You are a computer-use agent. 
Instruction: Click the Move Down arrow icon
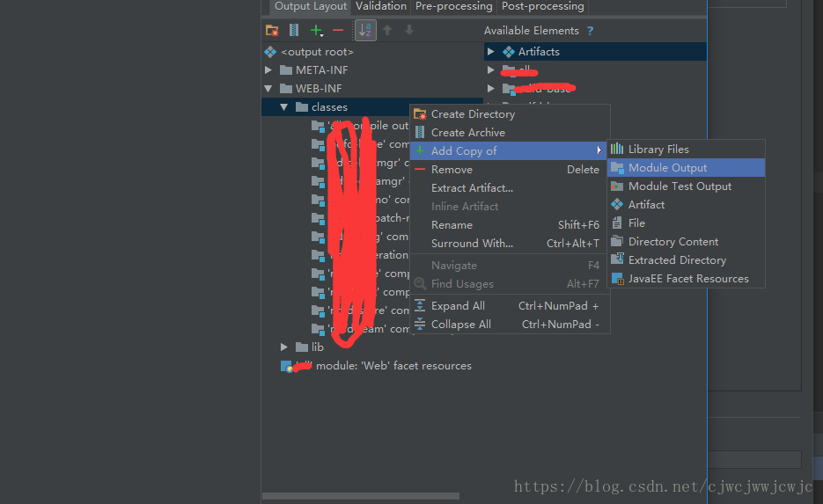(x=409, y=31)
